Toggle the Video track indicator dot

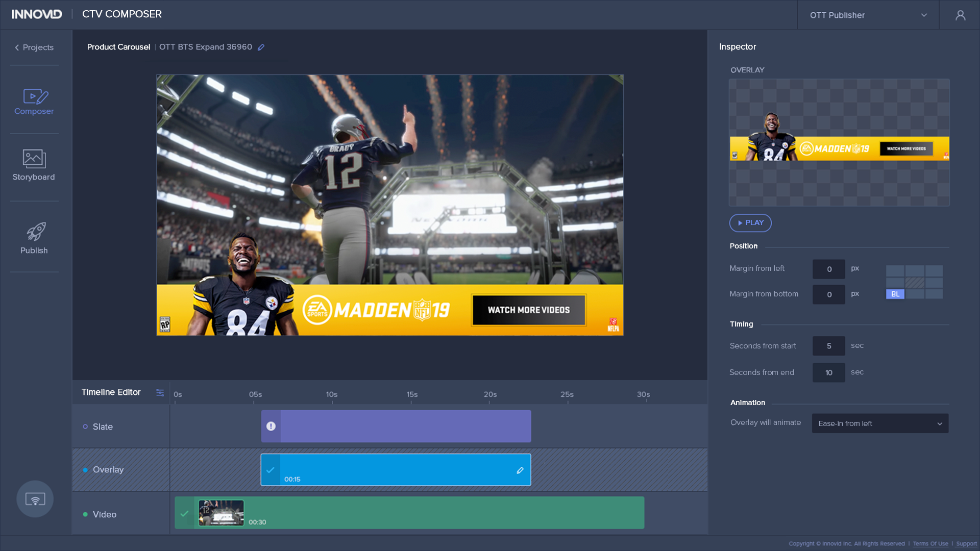click(85, 514)
